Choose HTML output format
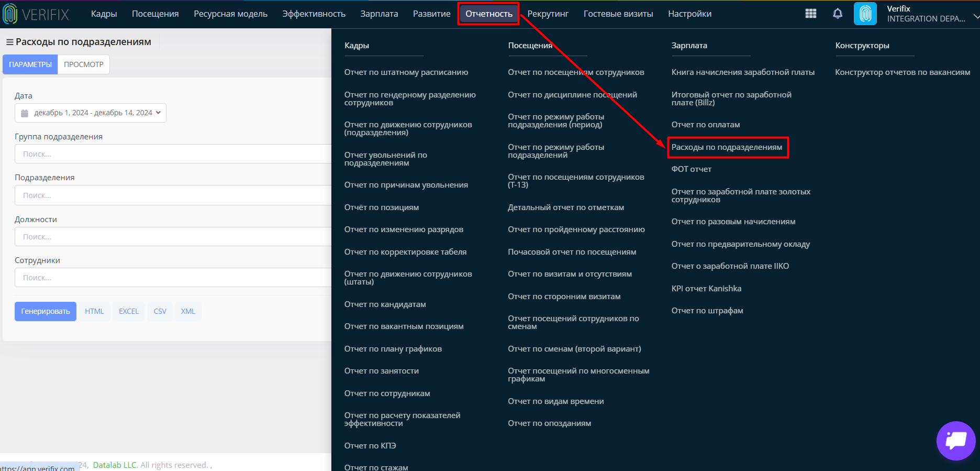The width and height of the screenshot is (980, 471). (94, 311)
